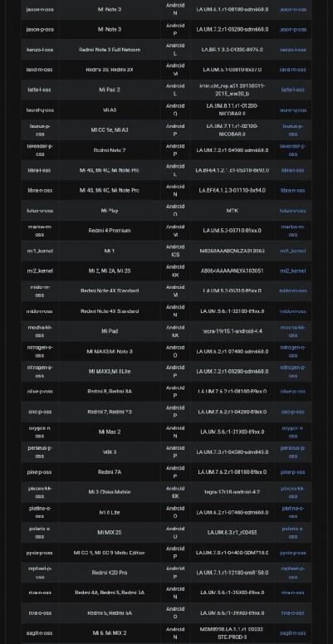Open the laurel-q-oss branch link

292,110
